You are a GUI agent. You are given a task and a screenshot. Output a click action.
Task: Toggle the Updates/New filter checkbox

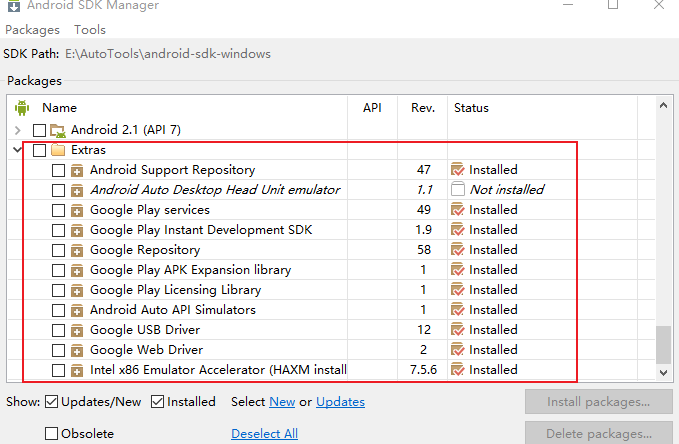[52, 402]
